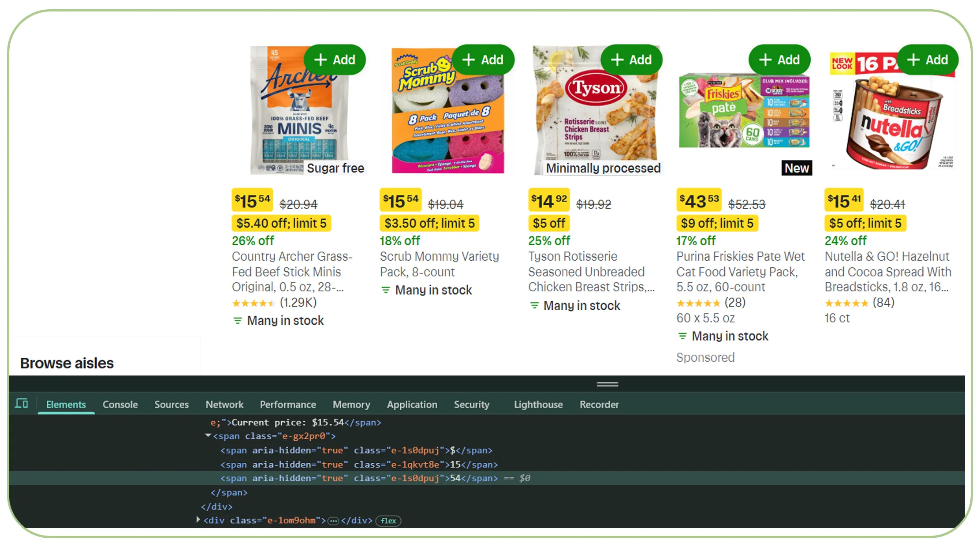
Task: Click the $3.50 off; limit 5 badge
Action: coord(429,223)
